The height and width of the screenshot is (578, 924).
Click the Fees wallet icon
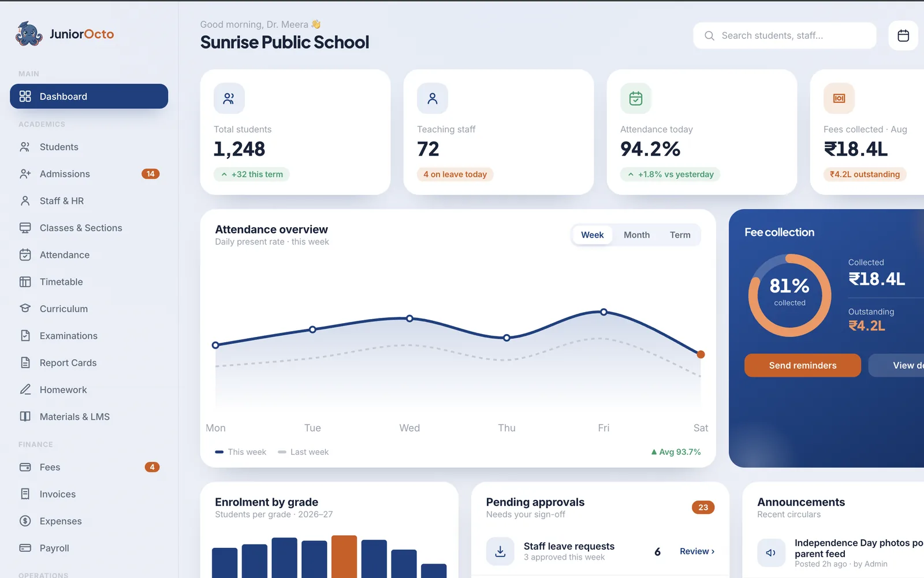(25, 467)
